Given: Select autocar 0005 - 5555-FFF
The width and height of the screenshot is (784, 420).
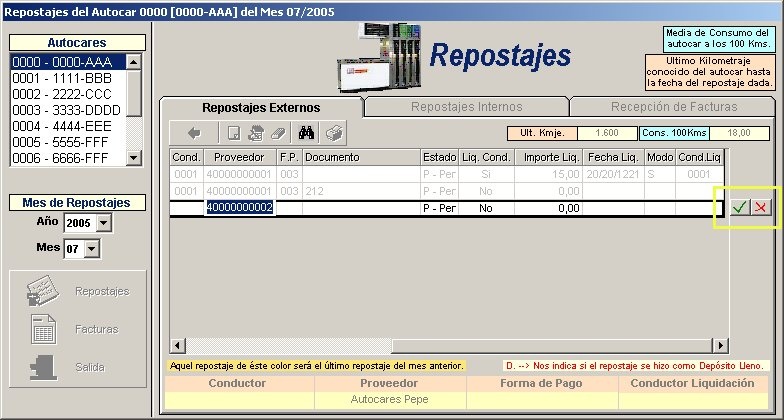Looking at the screenshot, I should 68,142.
